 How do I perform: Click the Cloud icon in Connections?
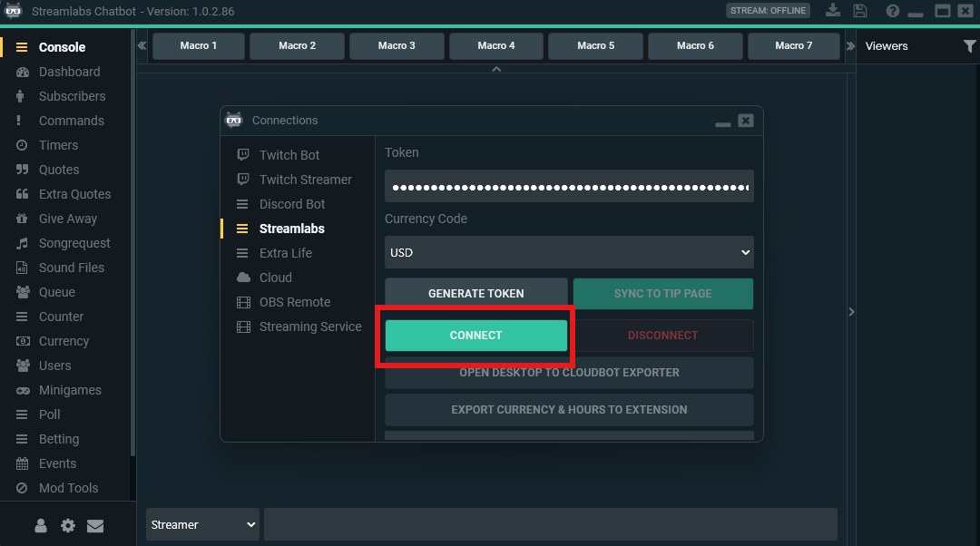coord(243,278)
